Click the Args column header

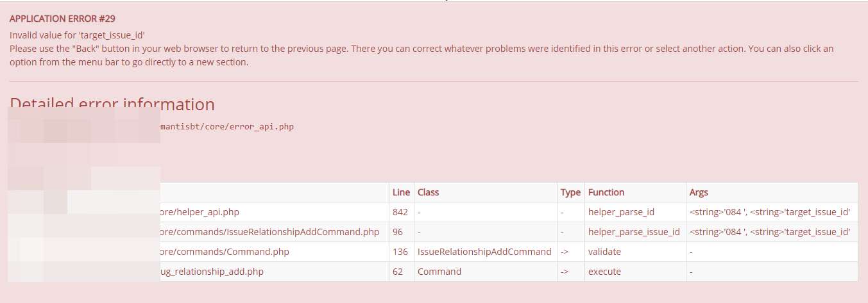pos(699,192)
